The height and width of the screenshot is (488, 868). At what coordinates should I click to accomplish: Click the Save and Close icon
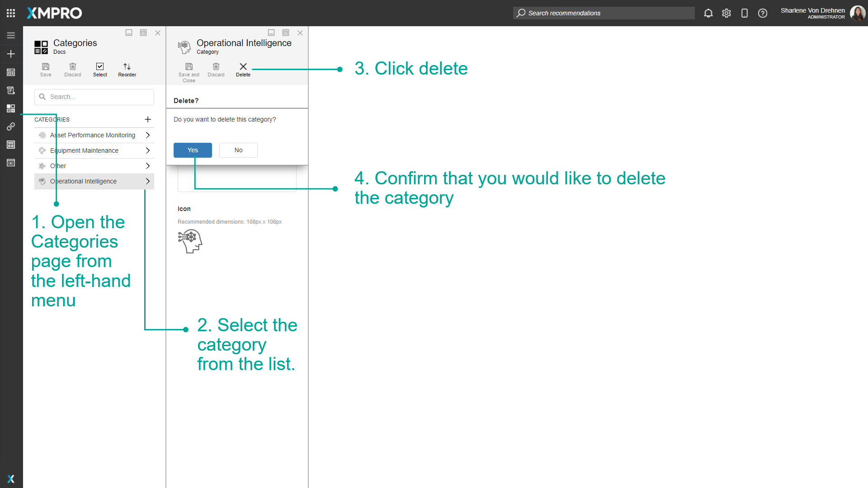click(189, 67)
